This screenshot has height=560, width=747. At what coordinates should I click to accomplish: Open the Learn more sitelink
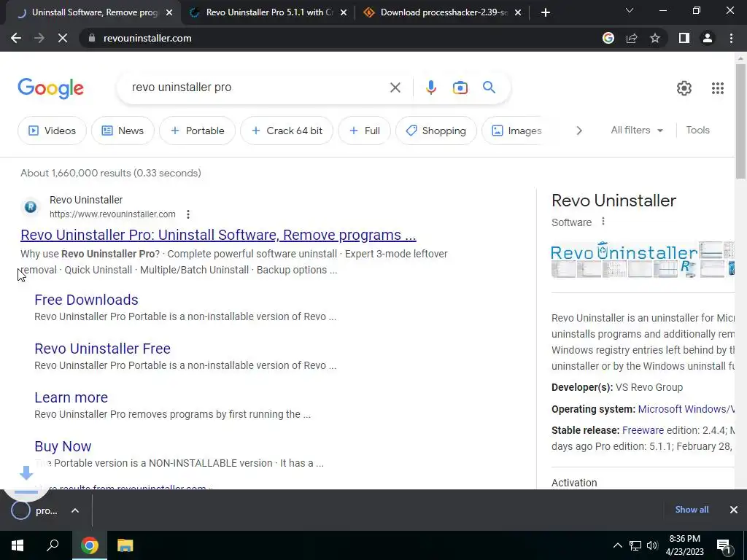pos(71,397)
